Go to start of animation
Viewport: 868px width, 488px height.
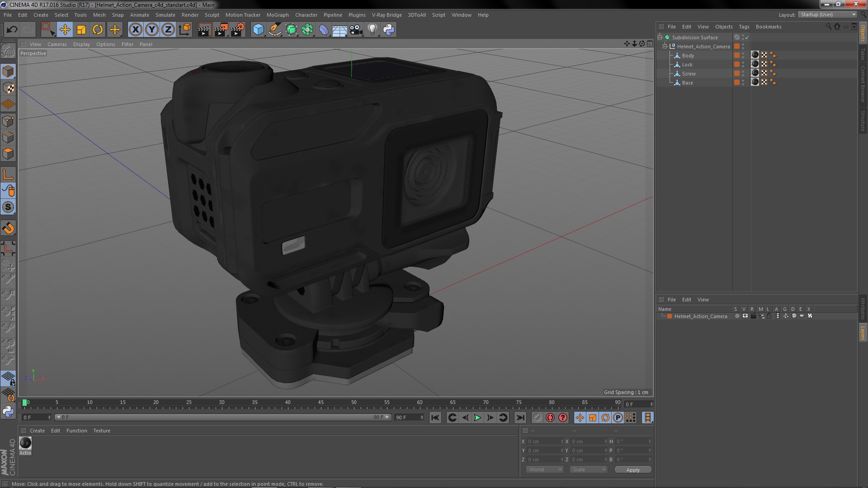435,418
